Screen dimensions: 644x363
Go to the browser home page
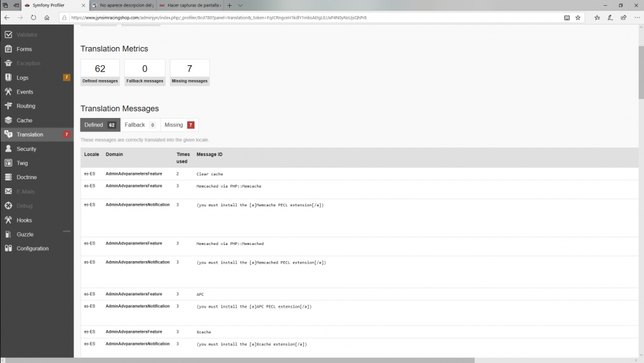(47, 17)
